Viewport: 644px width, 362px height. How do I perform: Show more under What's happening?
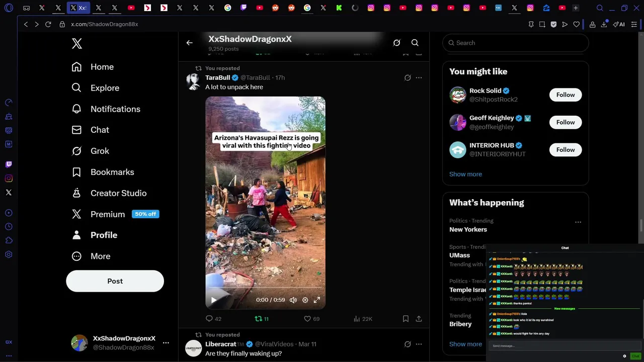point(465,344)
